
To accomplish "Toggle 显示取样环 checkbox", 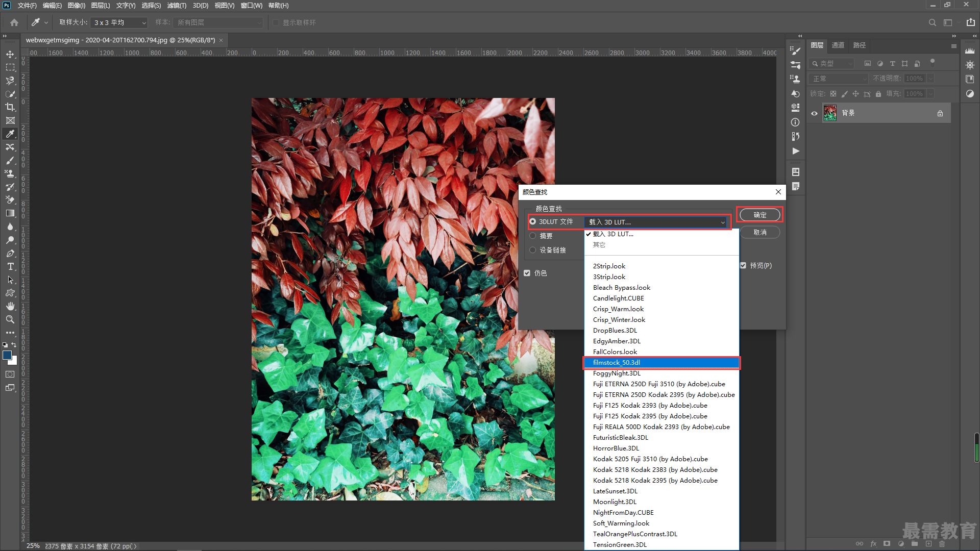I will 276,22.
